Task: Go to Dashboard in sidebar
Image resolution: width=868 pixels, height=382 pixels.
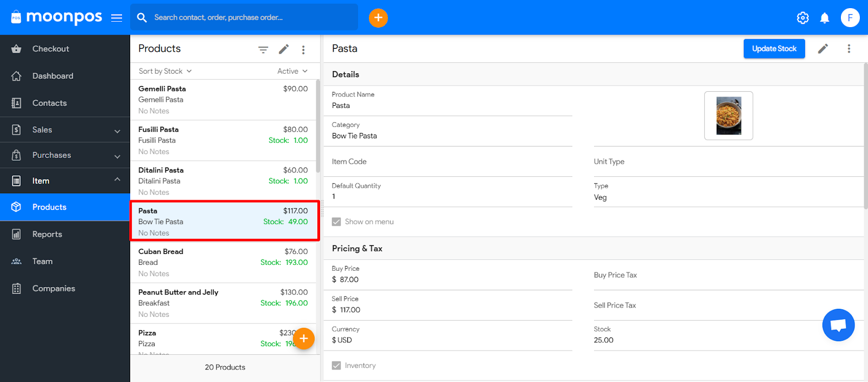Action: tap(53, 76)
